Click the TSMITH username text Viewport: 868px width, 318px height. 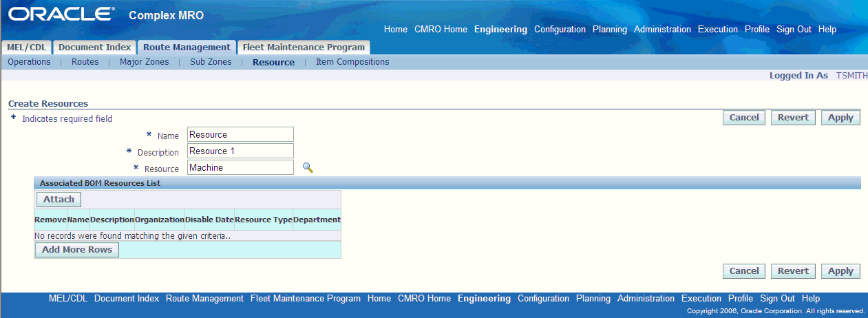click(851, 76)
